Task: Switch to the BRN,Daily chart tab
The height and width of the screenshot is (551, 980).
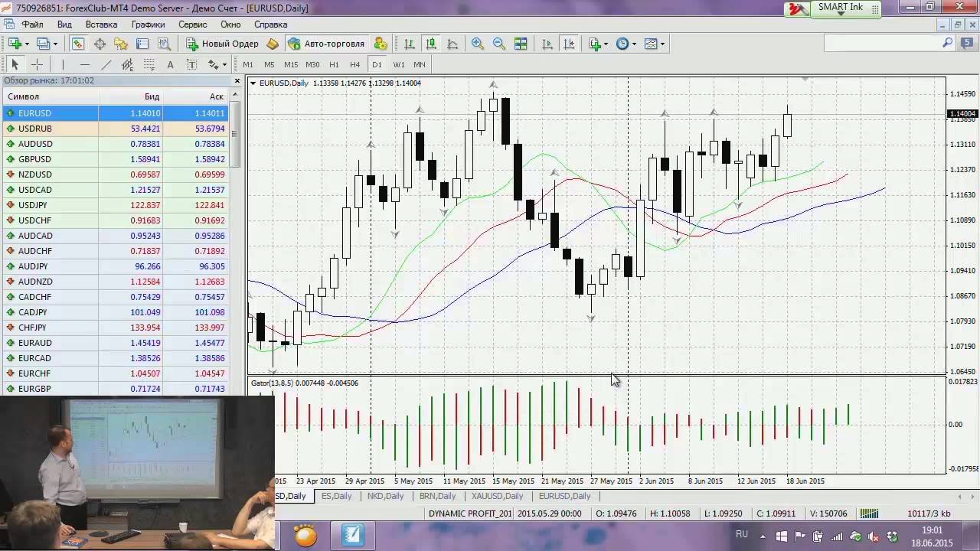Action: [x=437, y=496]
